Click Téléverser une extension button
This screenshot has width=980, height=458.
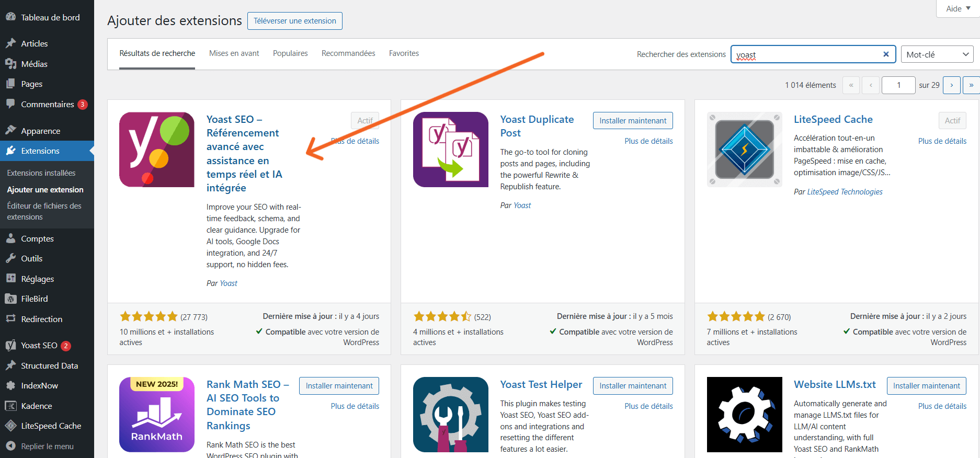coord(295,21)
